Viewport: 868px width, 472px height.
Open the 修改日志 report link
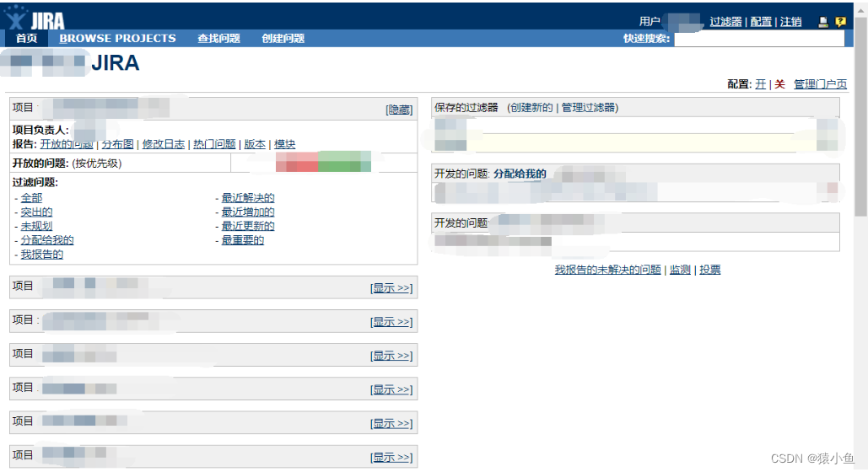coord(164,144)
